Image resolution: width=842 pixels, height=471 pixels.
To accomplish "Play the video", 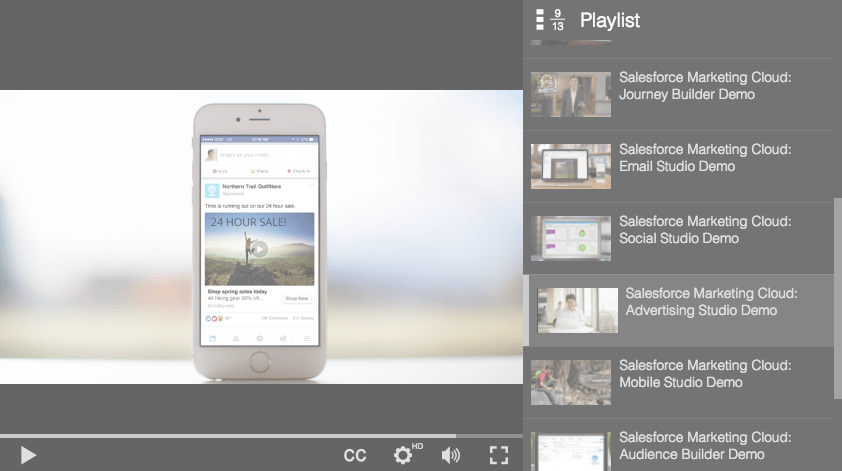I will (28, 455).
